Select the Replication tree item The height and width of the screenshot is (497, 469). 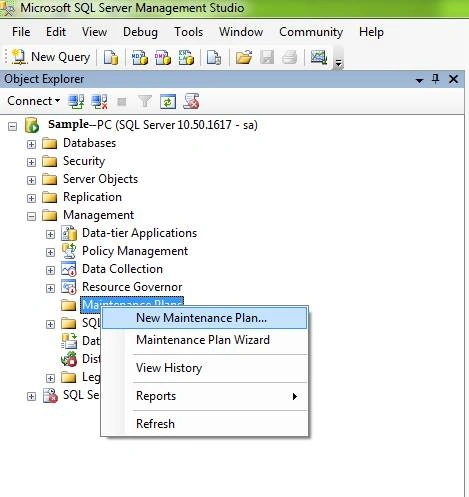click(92, 197)
